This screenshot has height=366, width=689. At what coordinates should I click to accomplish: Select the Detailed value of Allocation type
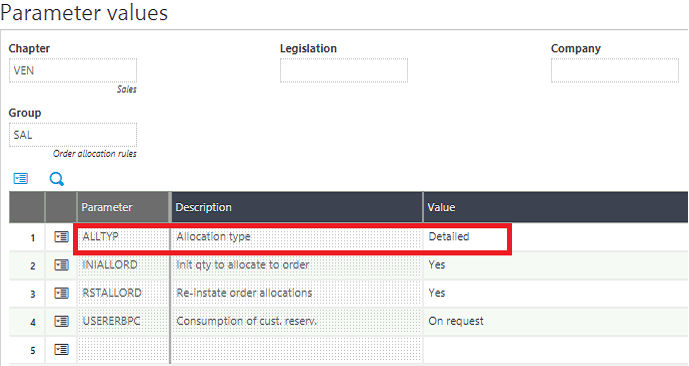[x=449, y=236]
